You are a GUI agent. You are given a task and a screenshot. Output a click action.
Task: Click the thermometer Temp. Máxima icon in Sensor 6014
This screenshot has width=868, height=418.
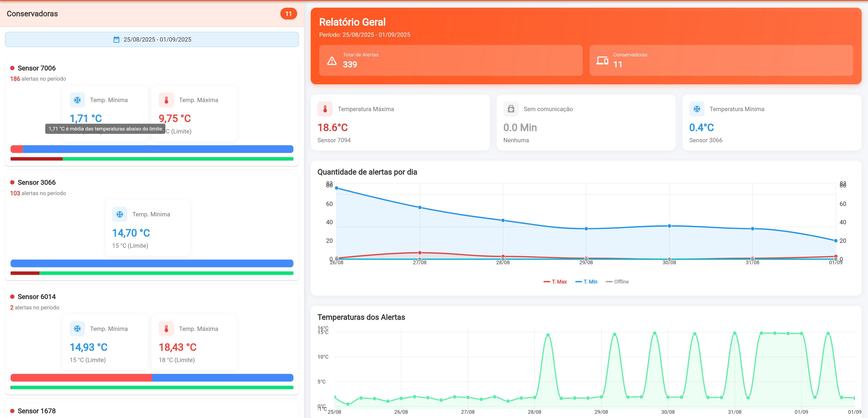(x=166, y=329)
